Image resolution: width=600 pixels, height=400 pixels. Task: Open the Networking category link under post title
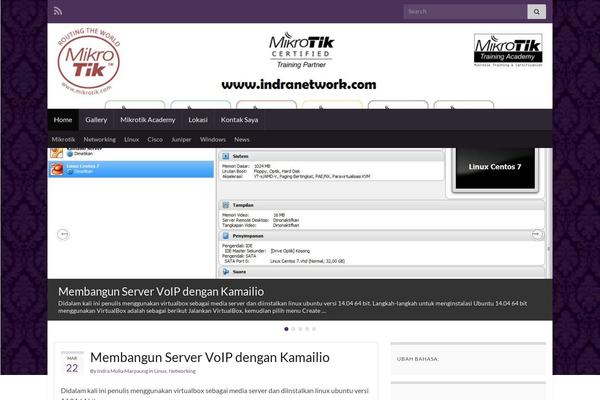click(x=182, y=371)
